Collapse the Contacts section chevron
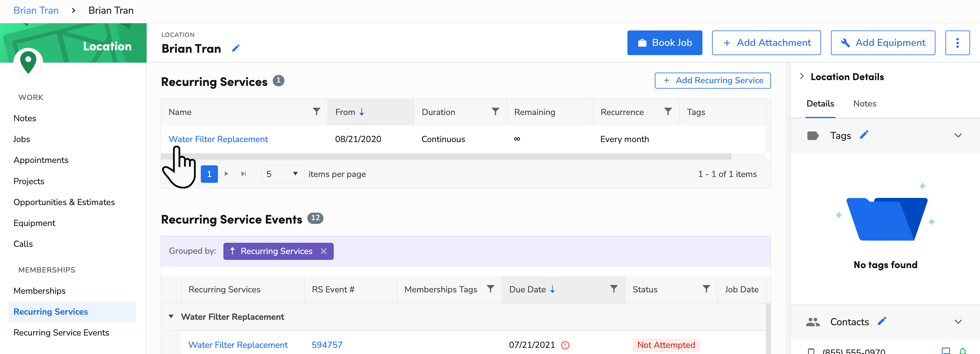Image resolution: width=980 pixels, height=354 pixels. point(958,322)
